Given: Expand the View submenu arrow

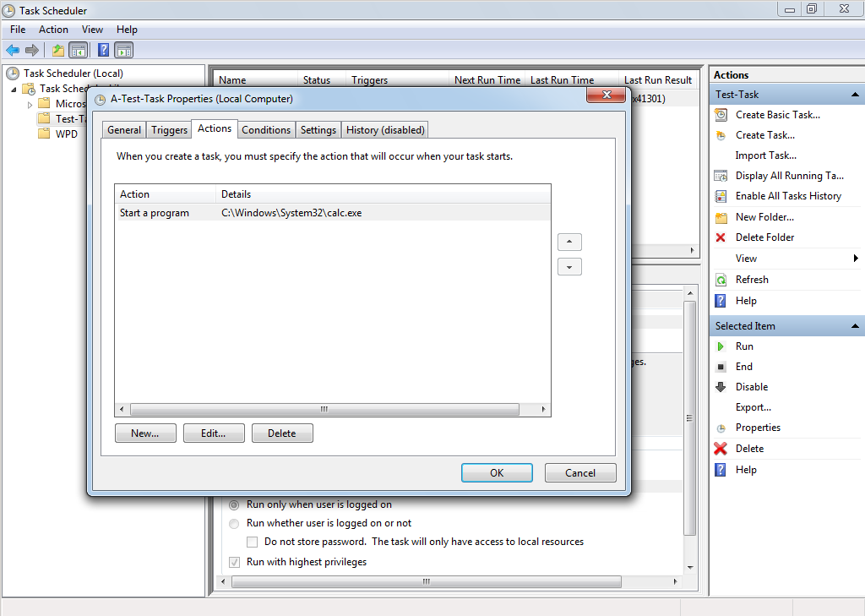Looking at the screenshot, I should (855, 259).
